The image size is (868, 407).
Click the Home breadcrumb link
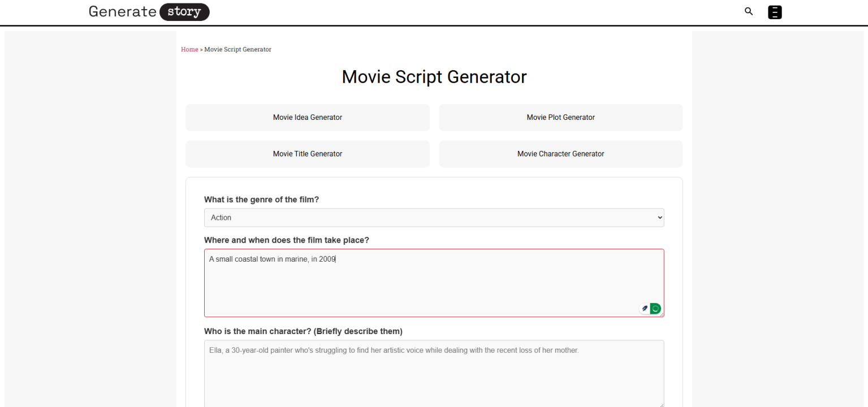[x=189, y=49]
